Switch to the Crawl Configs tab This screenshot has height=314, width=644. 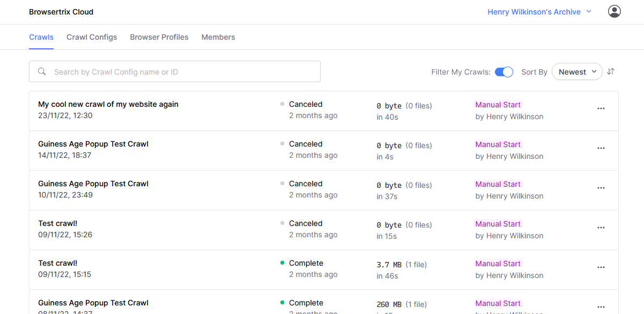(92, 36)
